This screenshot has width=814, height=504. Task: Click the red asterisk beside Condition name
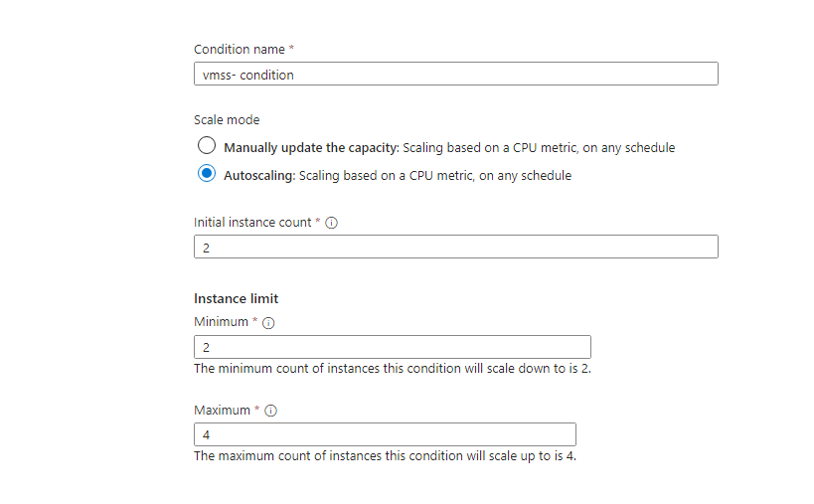click(x=291, y=49)
